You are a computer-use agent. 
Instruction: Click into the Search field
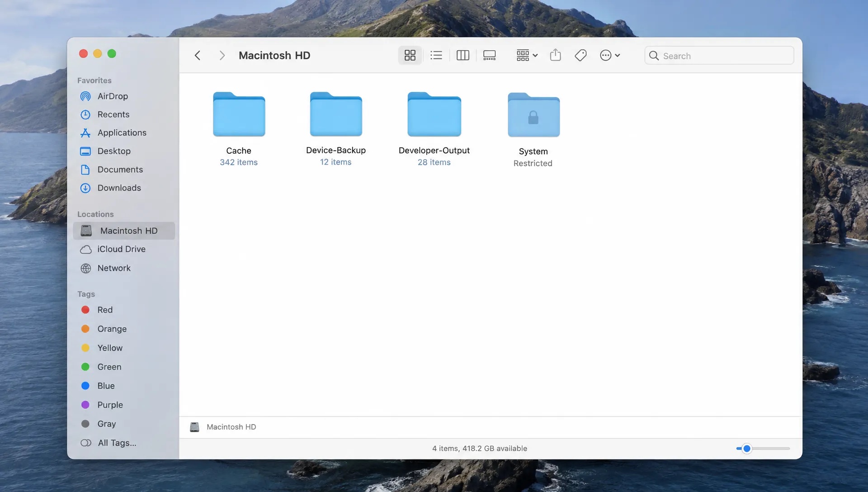click(719, 56)
